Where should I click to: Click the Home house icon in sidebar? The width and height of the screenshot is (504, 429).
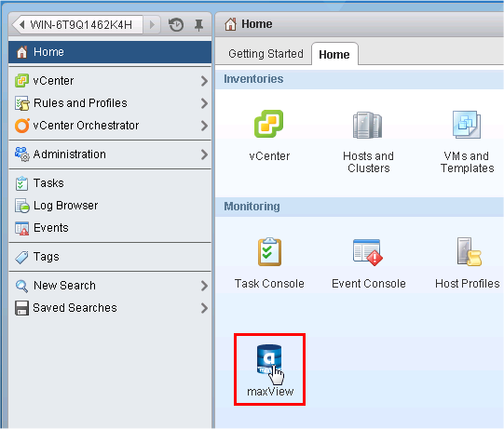point(21,52)
